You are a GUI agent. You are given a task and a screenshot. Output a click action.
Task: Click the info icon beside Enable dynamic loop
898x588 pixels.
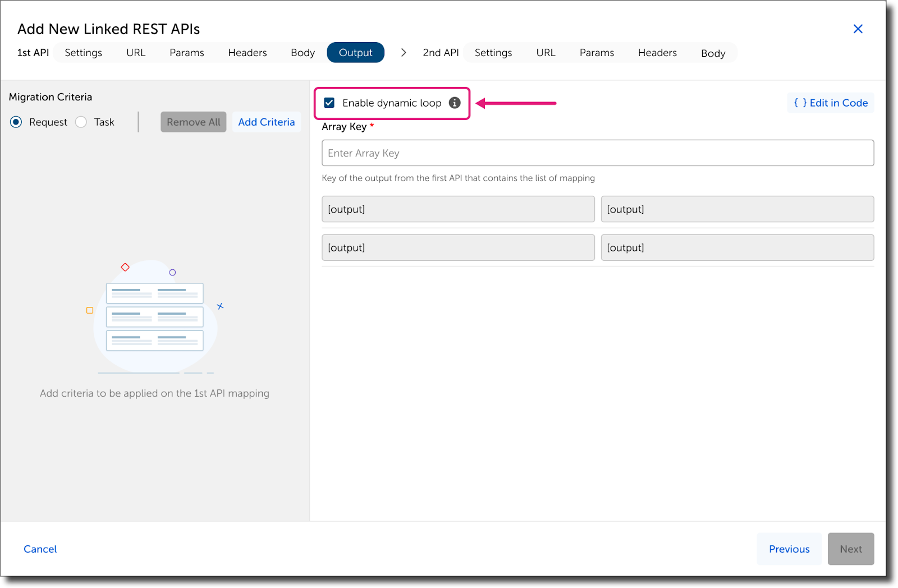455,103
